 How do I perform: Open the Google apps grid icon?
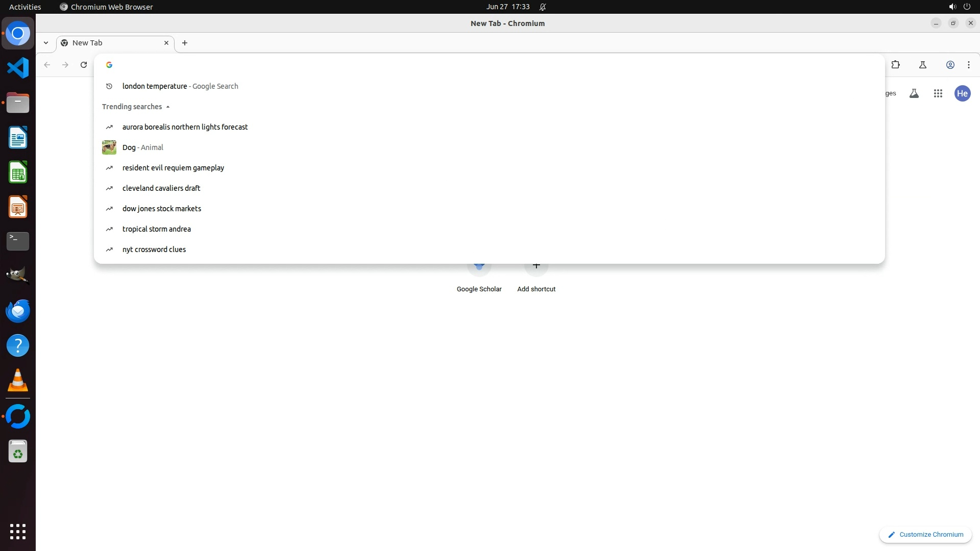(938, 93)
